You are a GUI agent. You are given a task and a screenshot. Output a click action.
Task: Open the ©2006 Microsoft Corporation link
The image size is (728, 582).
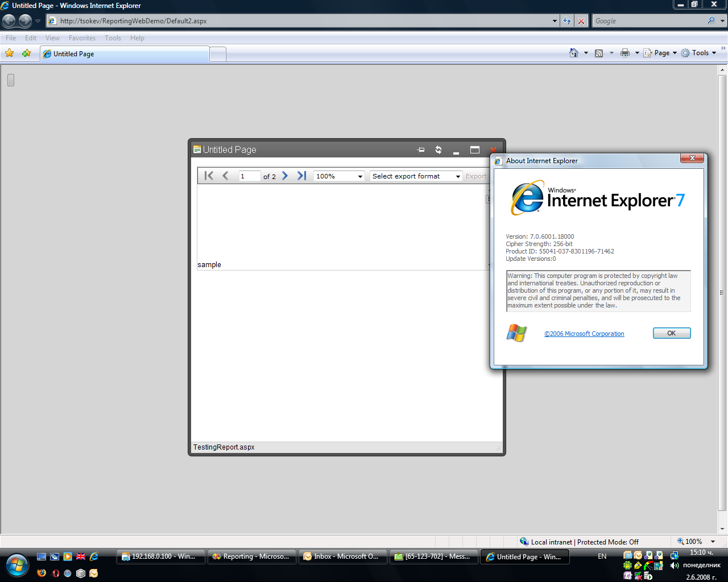coord(584,334)
